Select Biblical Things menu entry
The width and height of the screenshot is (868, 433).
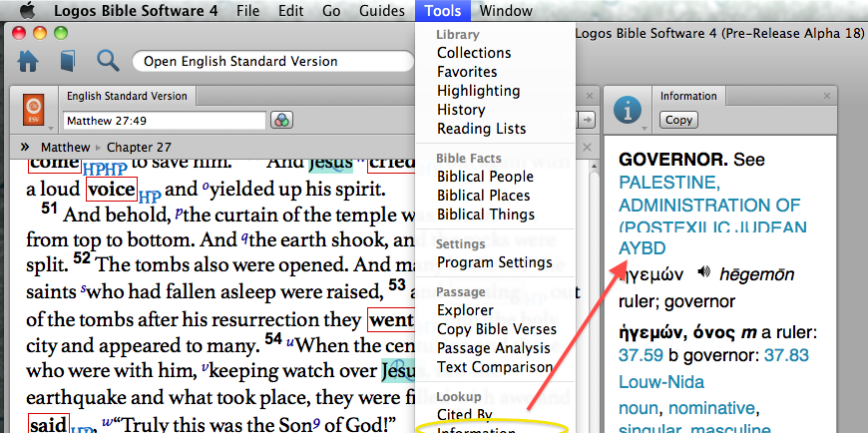[486, 214]
